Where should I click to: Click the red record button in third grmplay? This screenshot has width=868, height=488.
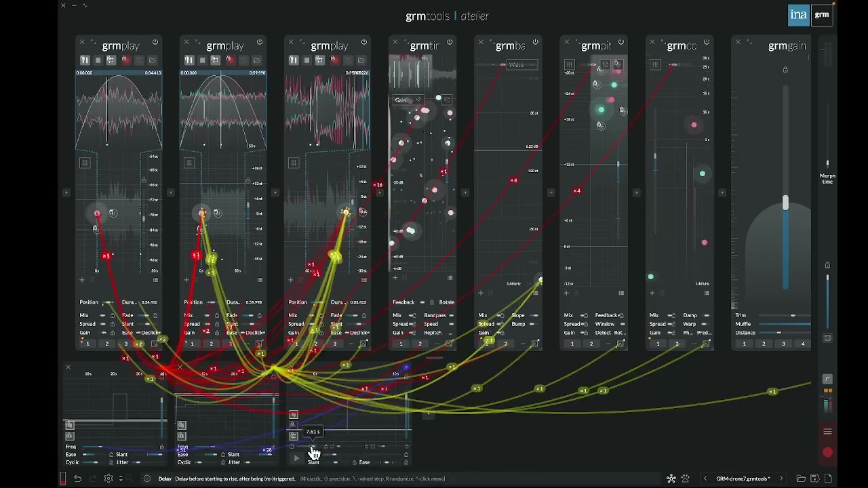pyautogui.click(x=334, y=60)
